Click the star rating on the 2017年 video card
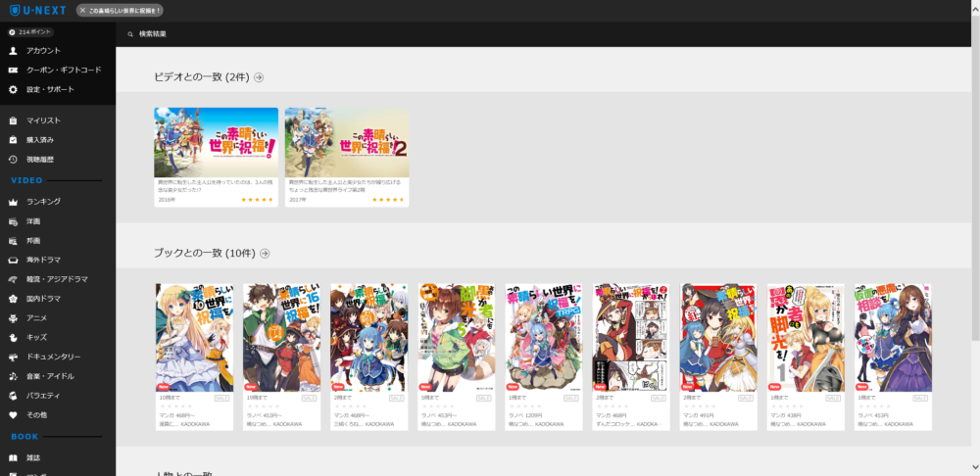Screen dimensions: 980x476 click(388, 200)
